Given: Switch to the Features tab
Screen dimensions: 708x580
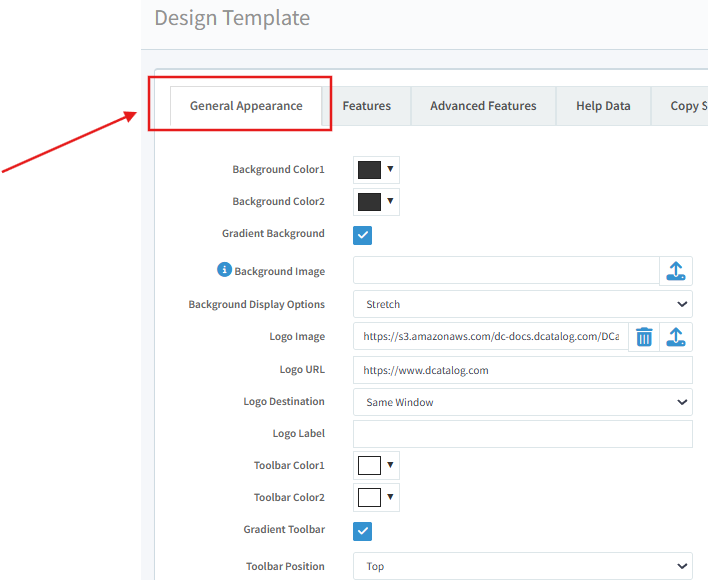Looking at the screenshot, I should (366, 106).
